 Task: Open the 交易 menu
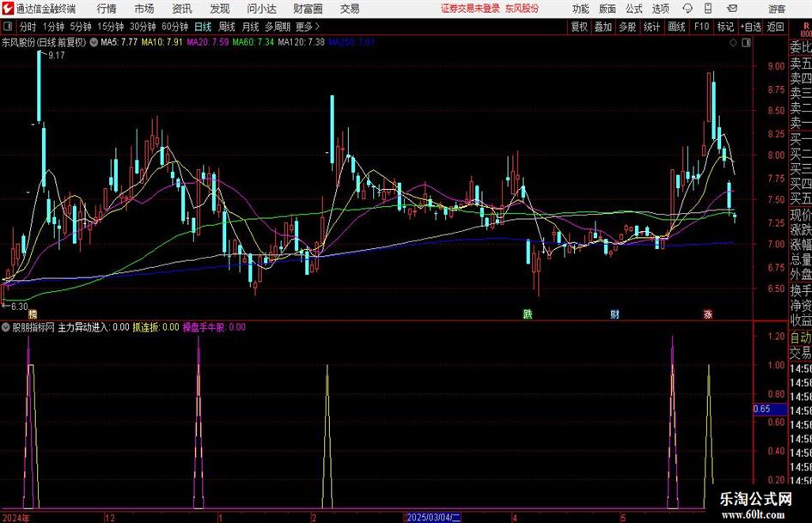click(x=350, y=9)
